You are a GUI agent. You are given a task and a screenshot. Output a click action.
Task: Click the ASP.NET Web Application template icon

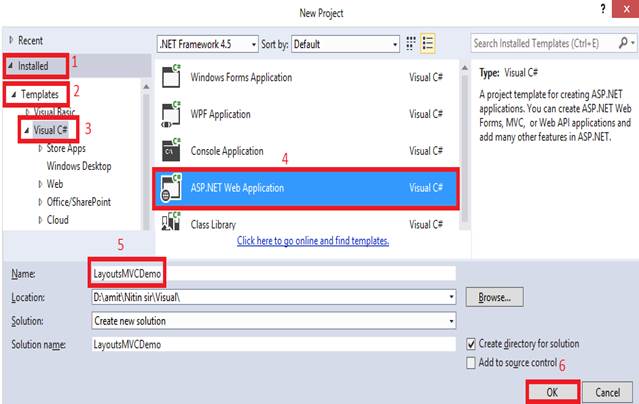click(171, 188)
